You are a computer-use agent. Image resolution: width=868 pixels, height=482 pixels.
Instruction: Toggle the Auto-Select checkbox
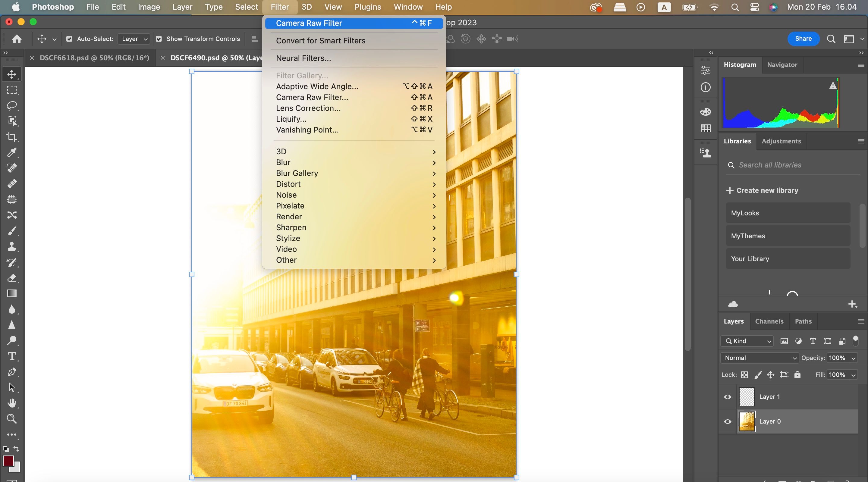tap(69, 39)
